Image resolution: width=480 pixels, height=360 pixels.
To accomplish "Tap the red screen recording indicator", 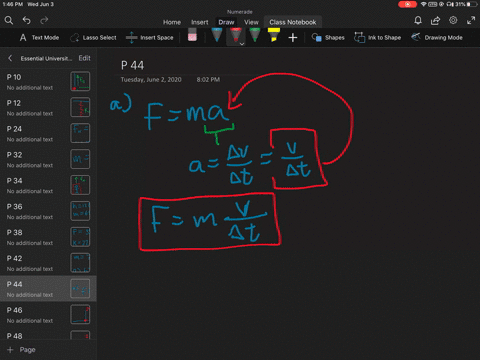I will [x=407, y=4].
